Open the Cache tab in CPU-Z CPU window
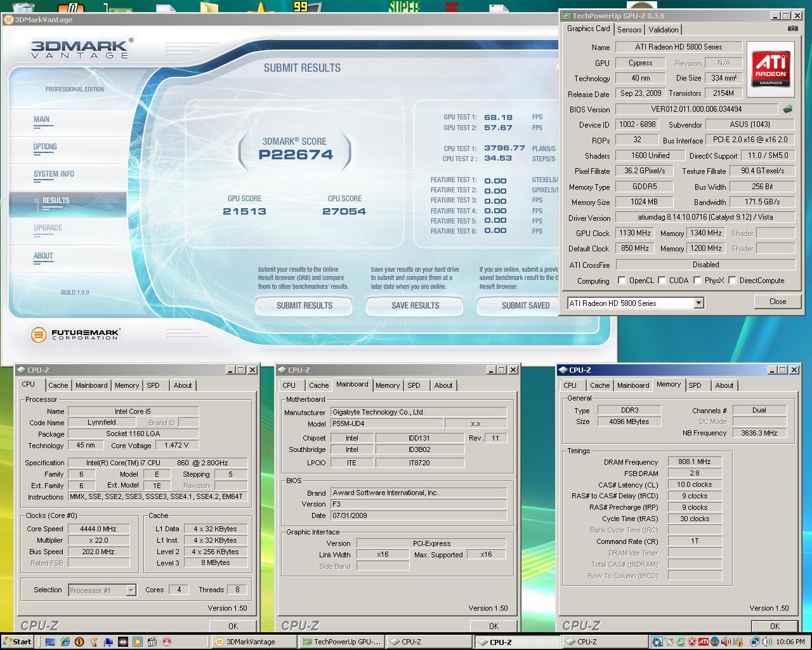 [x=58, y=385]
